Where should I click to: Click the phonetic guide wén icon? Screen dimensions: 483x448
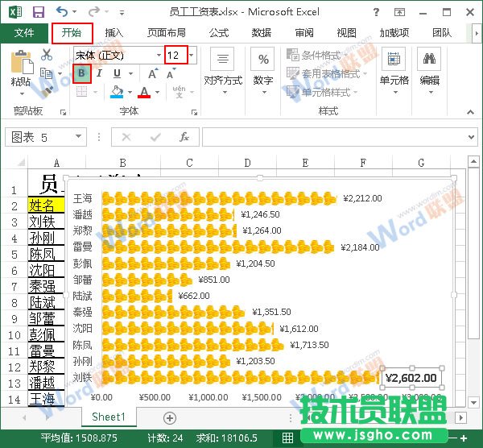coord(179,92)
